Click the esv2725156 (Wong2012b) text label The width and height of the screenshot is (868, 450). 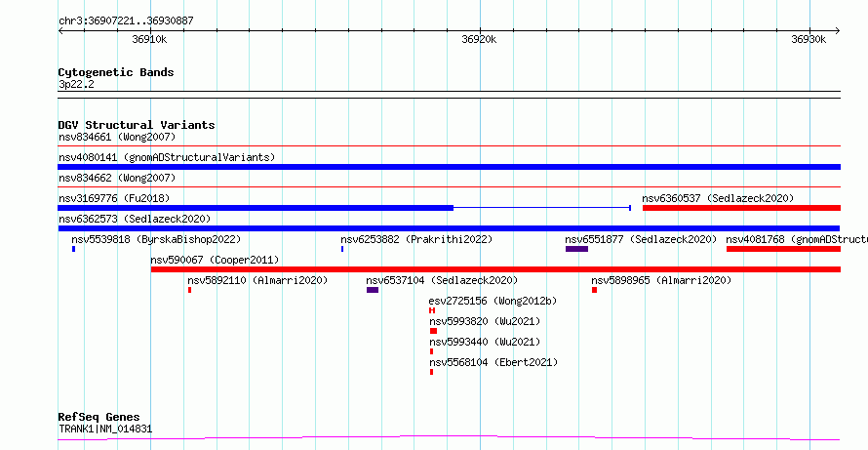[x=493, y=301]
